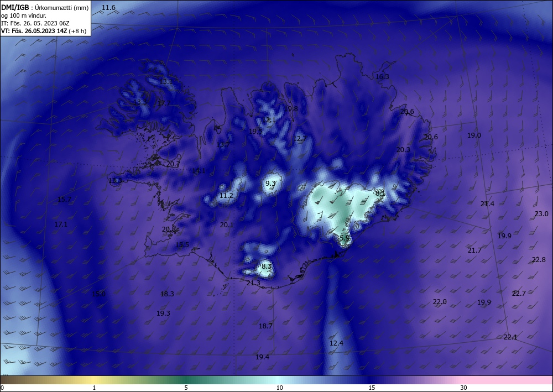The image size is (553, 392).
Task: Click the 19.5 value label
Action: [255, 132]
